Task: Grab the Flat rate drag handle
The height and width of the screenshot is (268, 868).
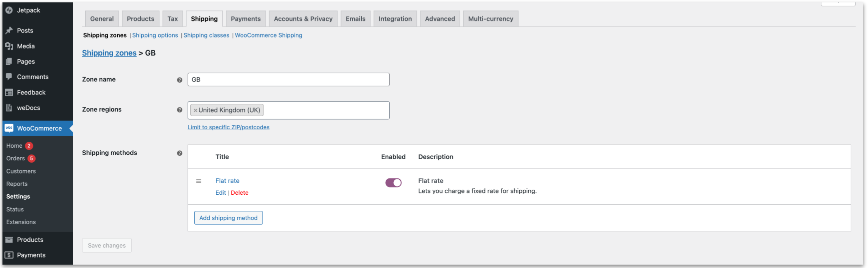Action: (198, 181)
